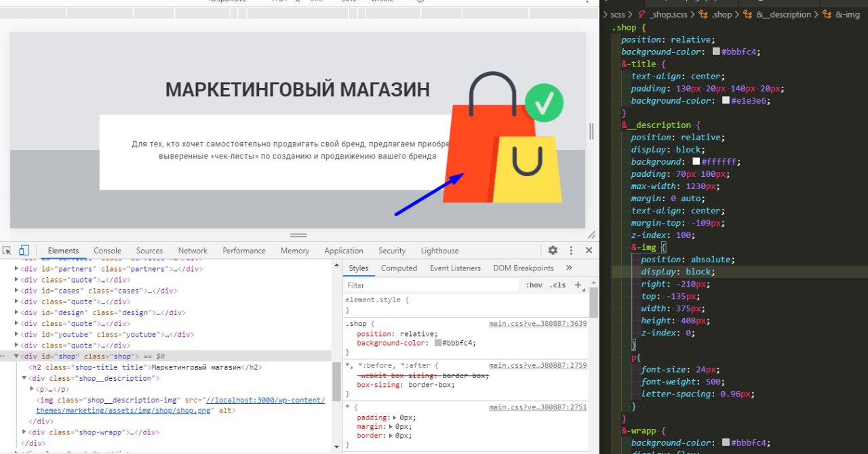Image resolution: width=868 pixels, height=454 pixels.
Task: Expand the border shorthand in Styles
Action: (391, 436)
